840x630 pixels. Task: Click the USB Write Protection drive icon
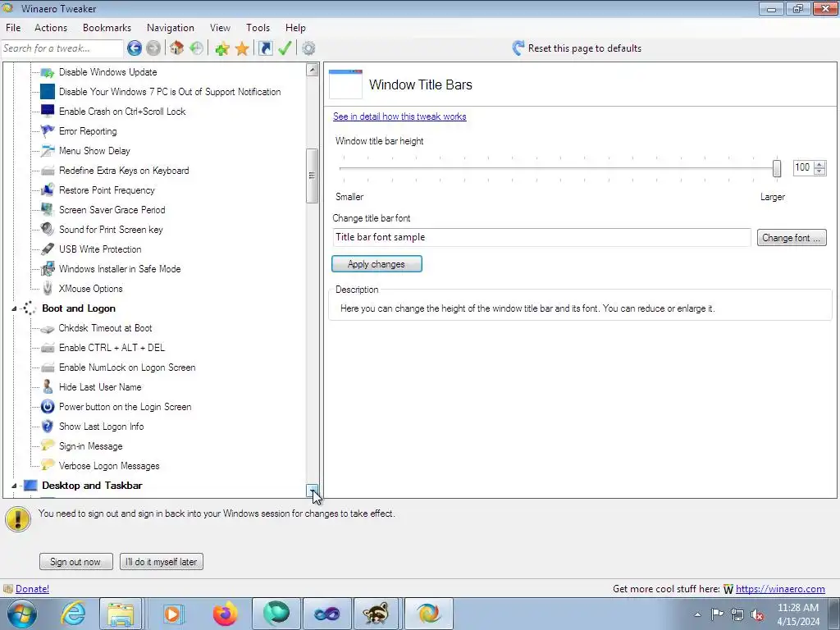[x=48, y=249]
